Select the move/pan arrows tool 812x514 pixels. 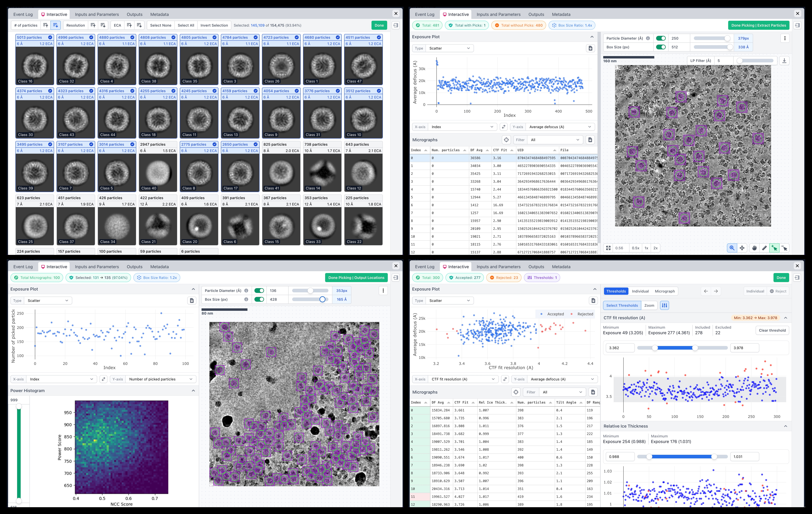click(x=742, y=248)
